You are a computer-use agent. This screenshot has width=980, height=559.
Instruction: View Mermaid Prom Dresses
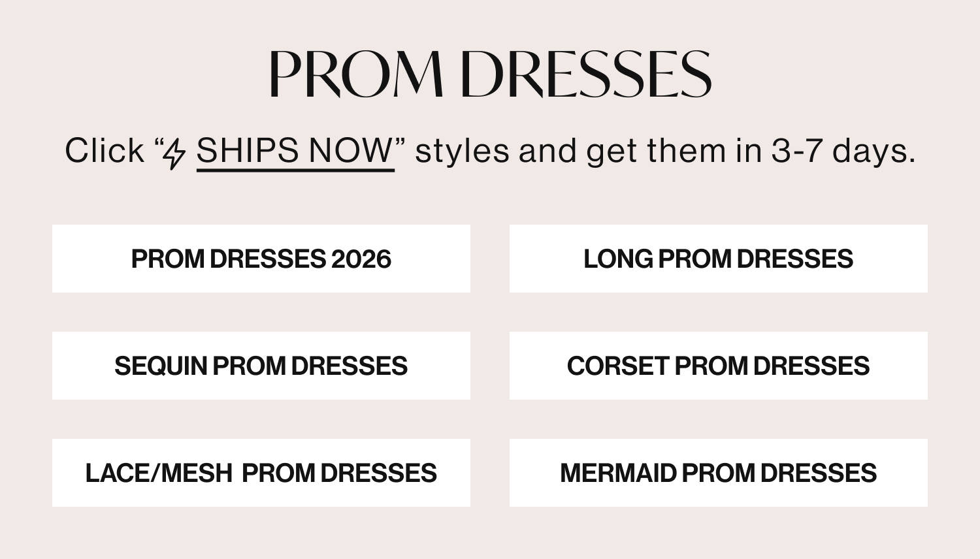pyautogui.click(x=718, y=473)
